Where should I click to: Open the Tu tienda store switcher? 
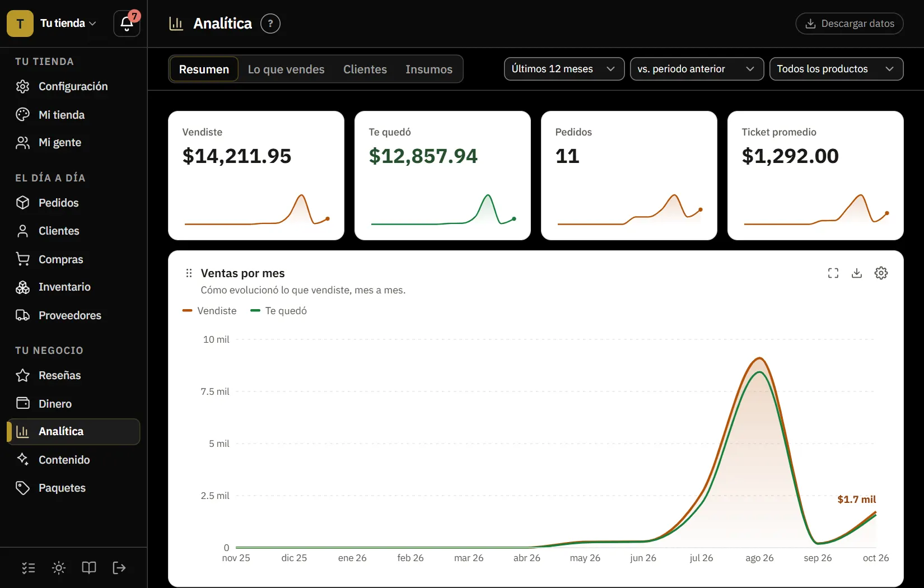68,24
